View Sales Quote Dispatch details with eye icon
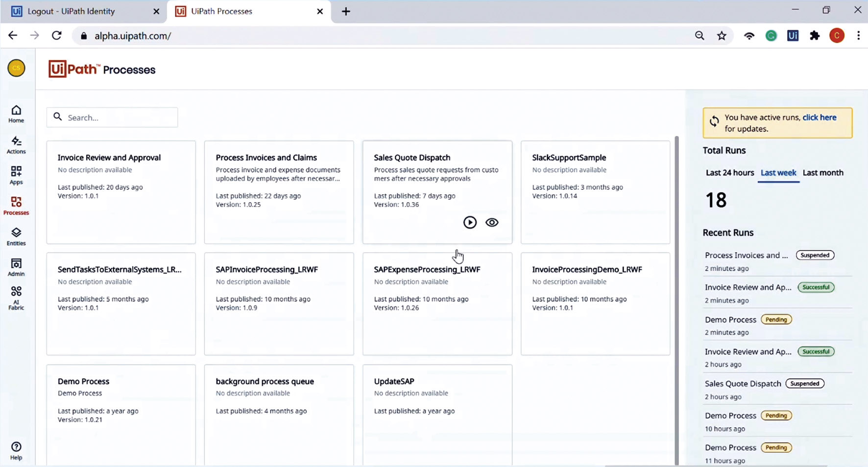Screen dimensions: 868x467 click(492, 222)
